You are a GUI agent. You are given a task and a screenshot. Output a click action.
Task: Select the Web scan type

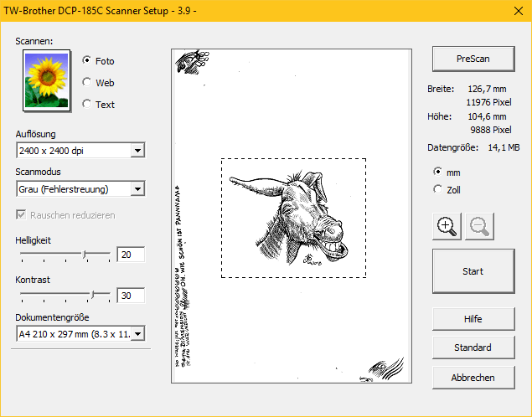tap(87, 83)
